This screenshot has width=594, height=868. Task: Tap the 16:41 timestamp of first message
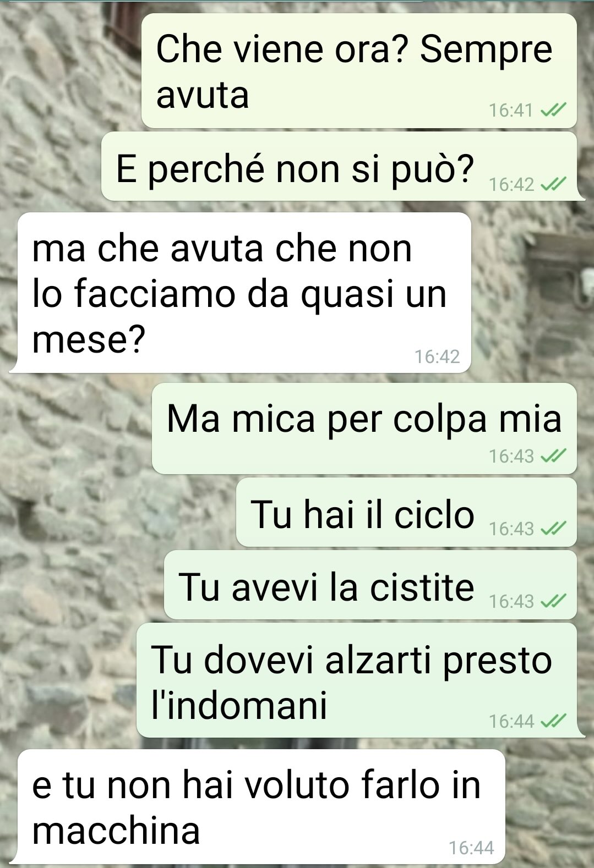[511, 111]
